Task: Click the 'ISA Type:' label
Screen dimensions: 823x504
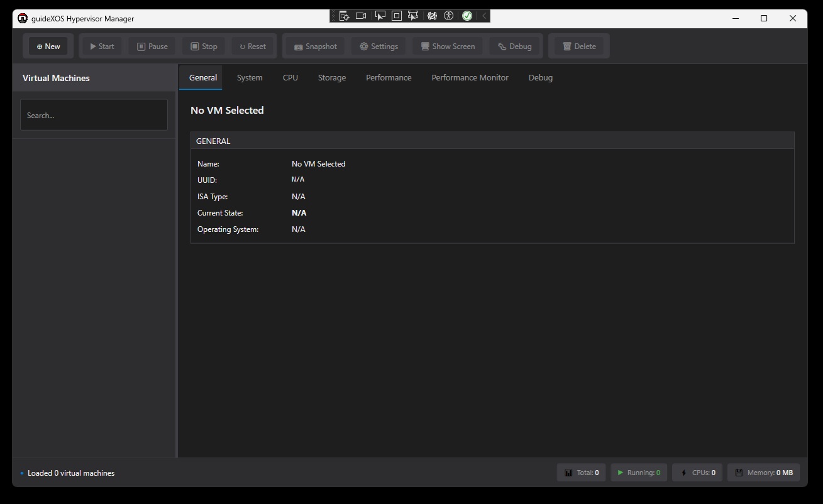Action: (213, 197)
